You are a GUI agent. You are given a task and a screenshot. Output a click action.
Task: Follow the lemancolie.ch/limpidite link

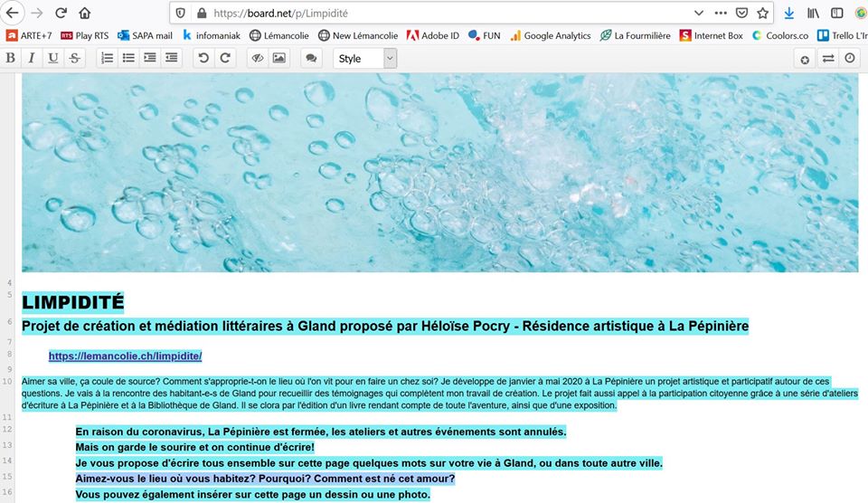click(125, 356)
